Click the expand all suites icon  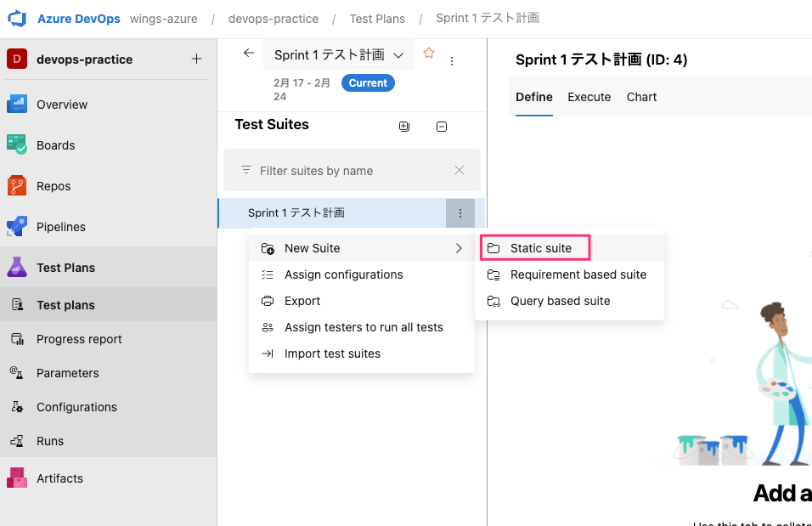404,127
